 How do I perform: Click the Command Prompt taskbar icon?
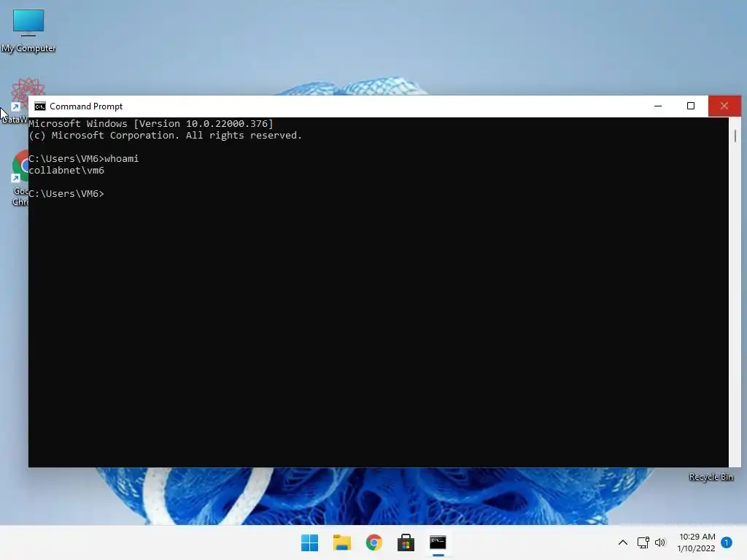click(x=438, y=542)
